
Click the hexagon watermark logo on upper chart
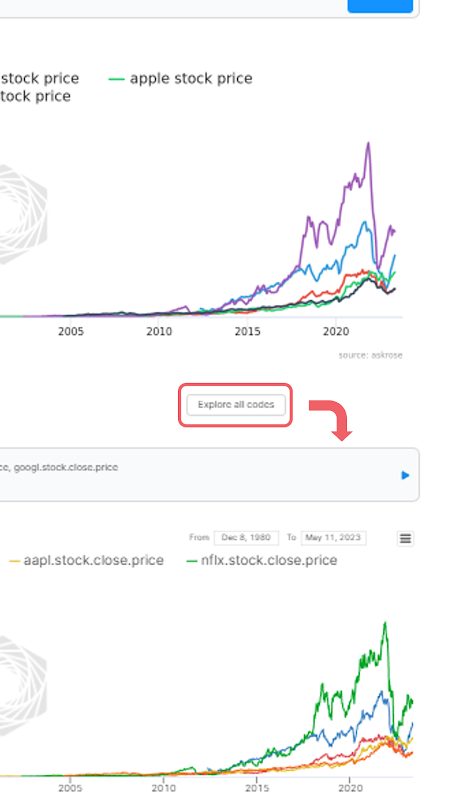(22, 214)
